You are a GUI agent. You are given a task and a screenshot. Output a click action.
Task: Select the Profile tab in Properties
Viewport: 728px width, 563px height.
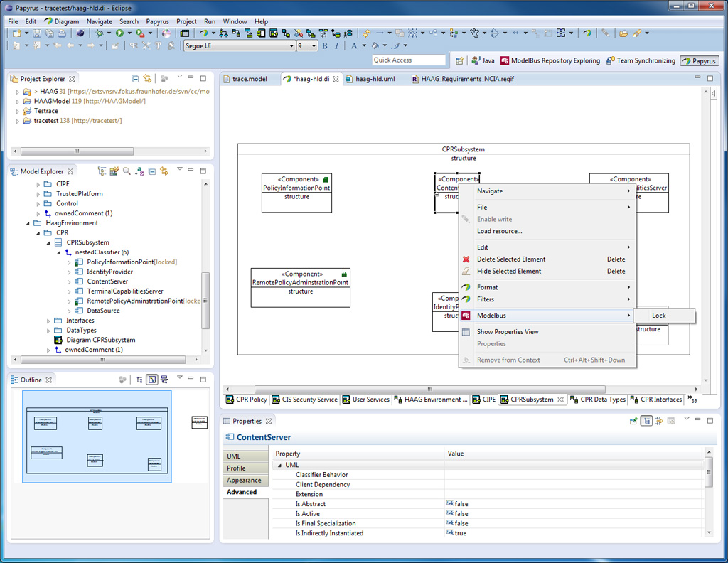[245, 468]
